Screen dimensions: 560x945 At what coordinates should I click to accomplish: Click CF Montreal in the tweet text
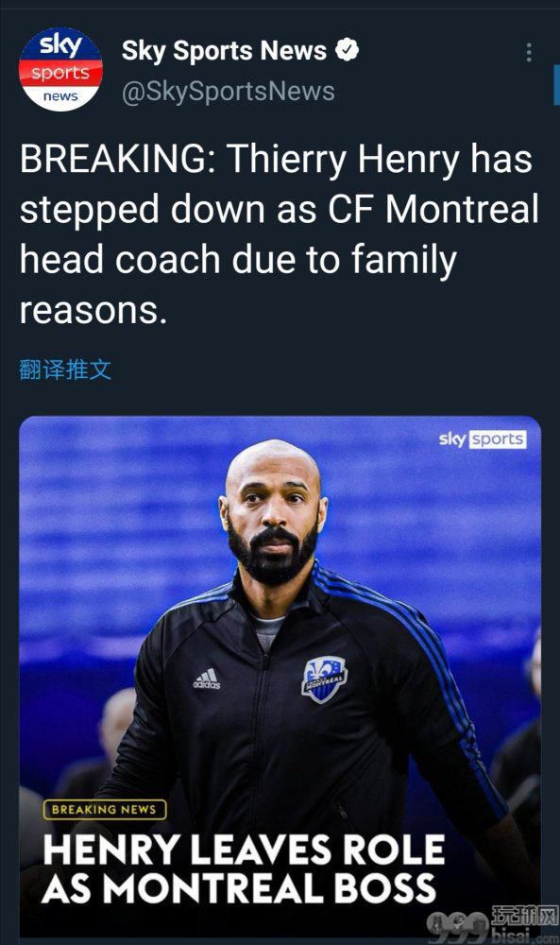pyautogui.click(x=433, y=209)
